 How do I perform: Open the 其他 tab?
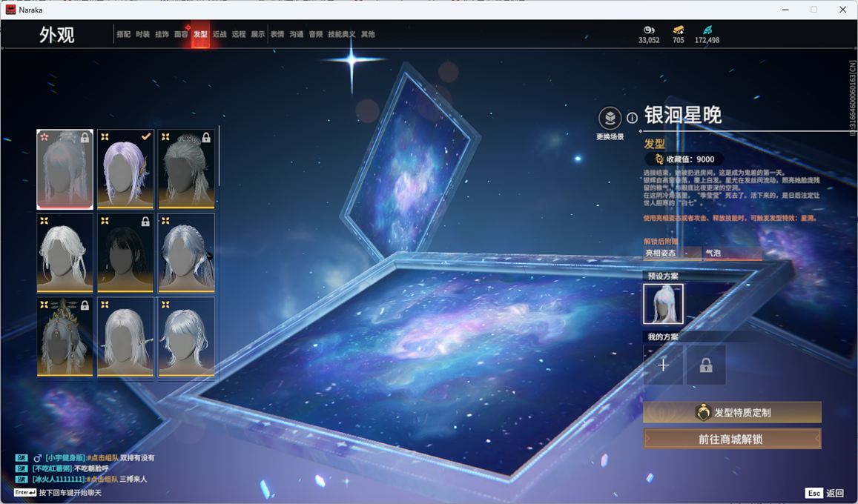368,34
